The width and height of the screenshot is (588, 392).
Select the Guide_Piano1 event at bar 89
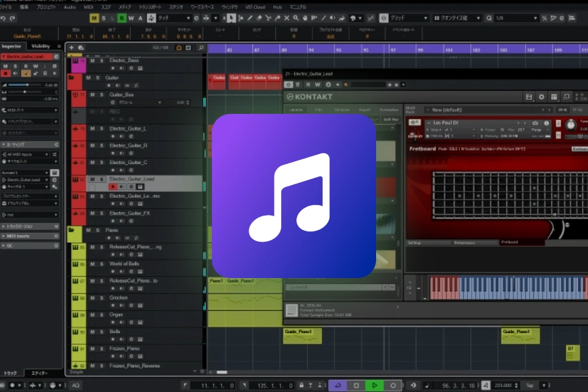click(x=302, y=336)
